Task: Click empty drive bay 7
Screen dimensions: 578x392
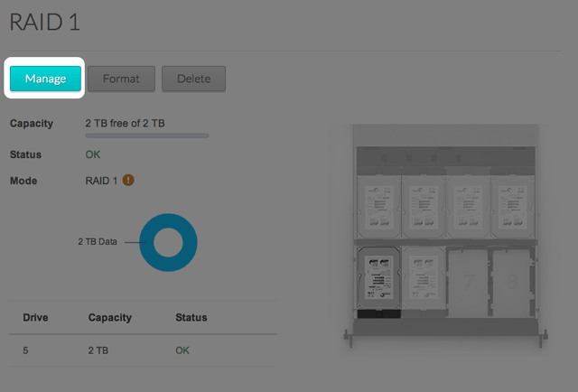Action: point(468,281)
